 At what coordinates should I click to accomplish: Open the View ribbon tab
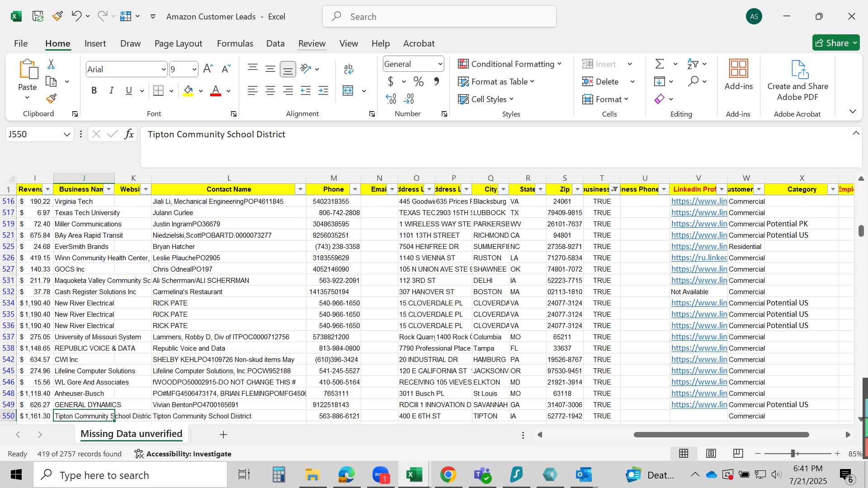349,43
